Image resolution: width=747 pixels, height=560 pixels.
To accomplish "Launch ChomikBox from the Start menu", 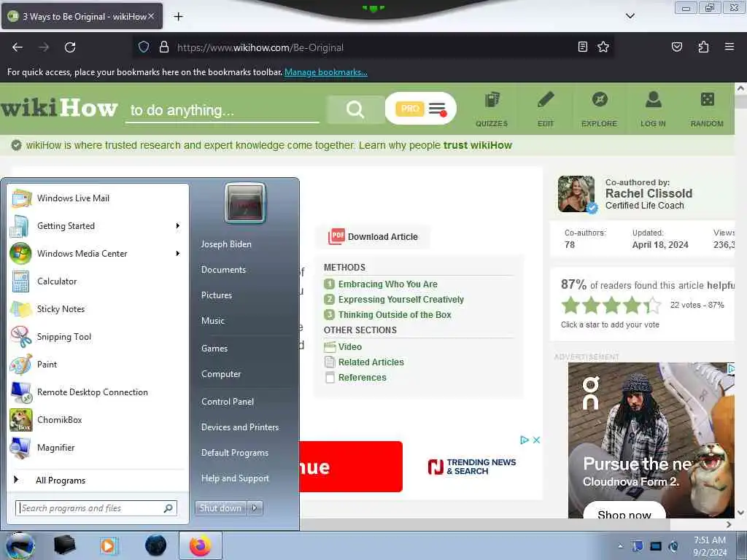I will coord(98,419).
